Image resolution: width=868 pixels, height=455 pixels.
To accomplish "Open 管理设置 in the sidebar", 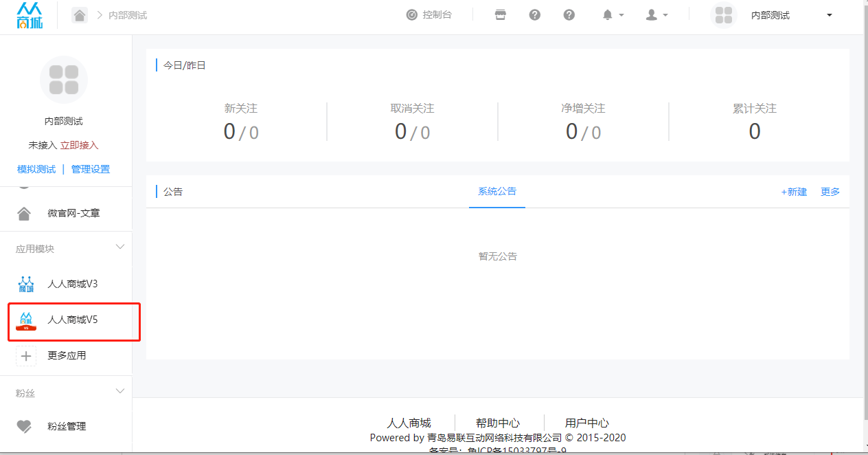I will click(x=91, y=169).
